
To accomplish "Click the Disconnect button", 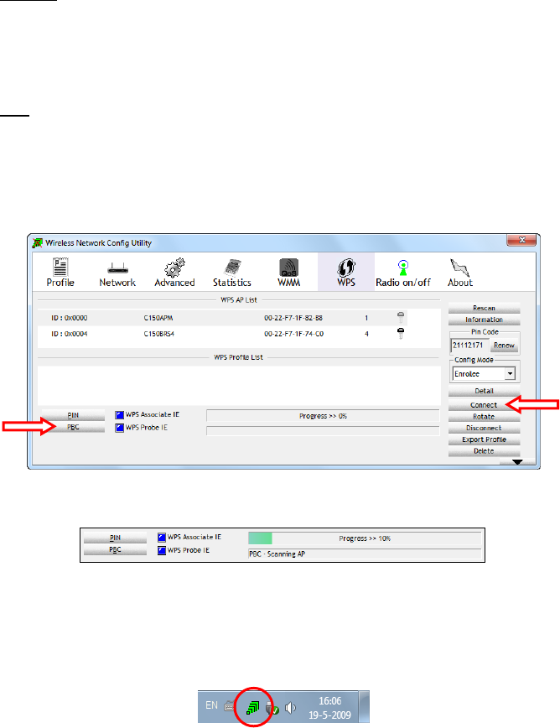I will 484,428.
